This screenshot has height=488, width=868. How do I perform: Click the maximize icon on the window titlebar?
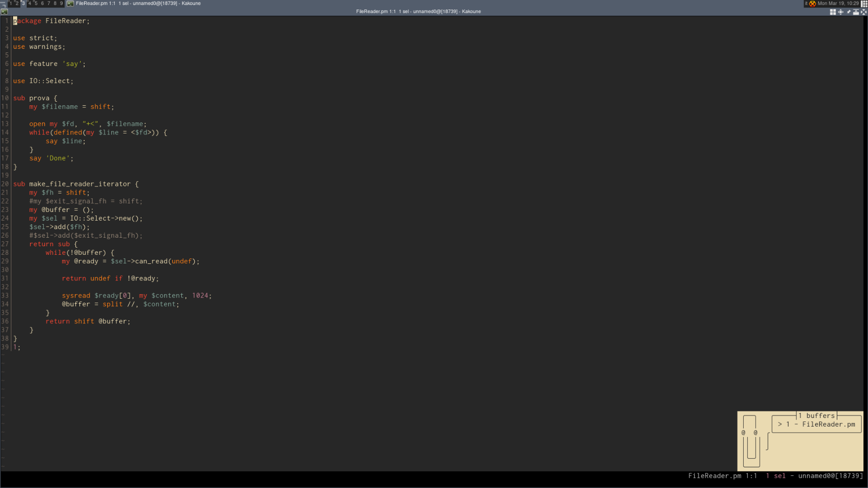pyautogui.click(x=863, y=12)
